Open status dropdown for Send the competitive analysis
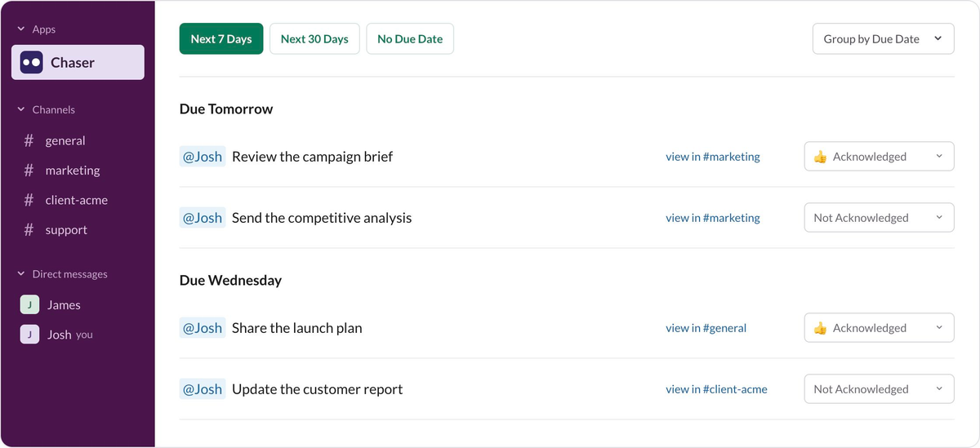The width and height of the screenshot is (980, 448). tap(880, 218)
